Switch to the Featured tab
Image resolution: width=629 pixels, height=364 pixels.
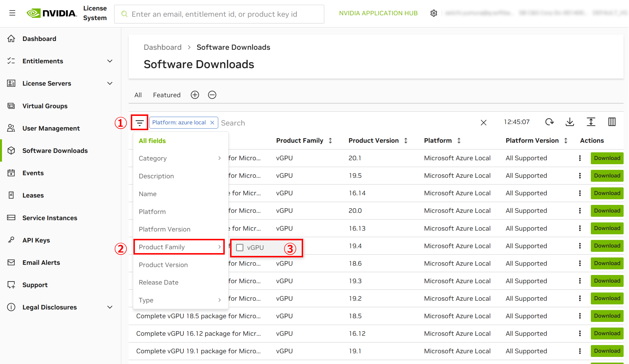click(x=167, y=95)
